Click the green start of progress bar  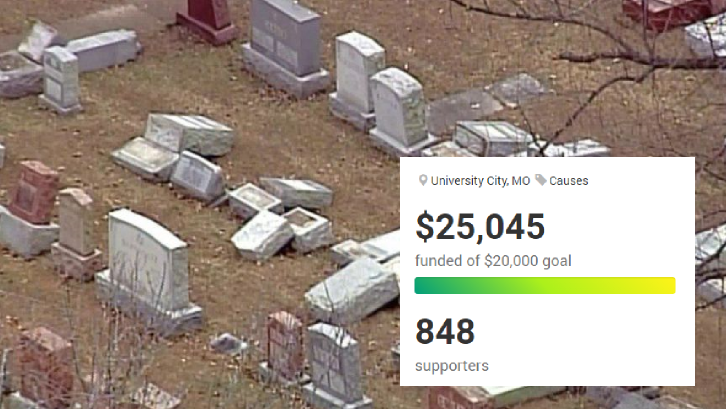[426, 285]
